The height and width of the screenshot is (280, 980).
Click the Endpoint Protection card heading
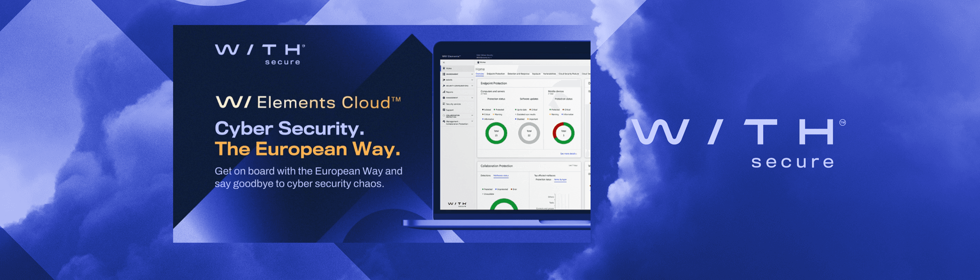(494, 84)
